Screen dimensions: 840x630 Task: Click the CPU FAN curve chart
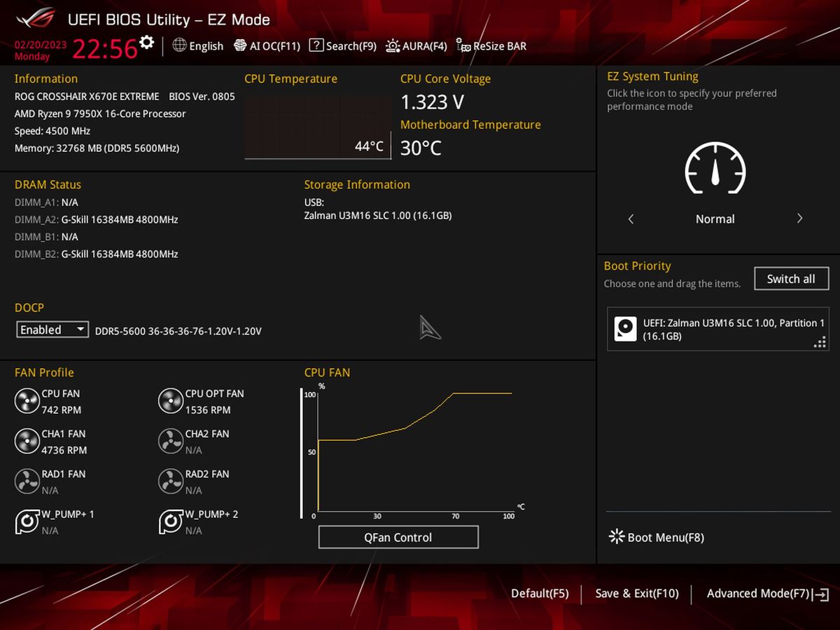click(414, 452)
